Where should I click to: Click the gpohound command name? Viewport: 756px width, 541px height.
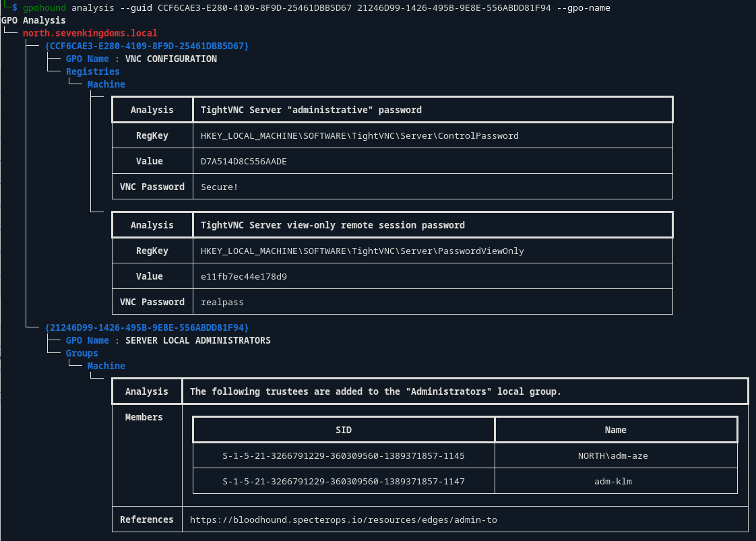[44, 7]
